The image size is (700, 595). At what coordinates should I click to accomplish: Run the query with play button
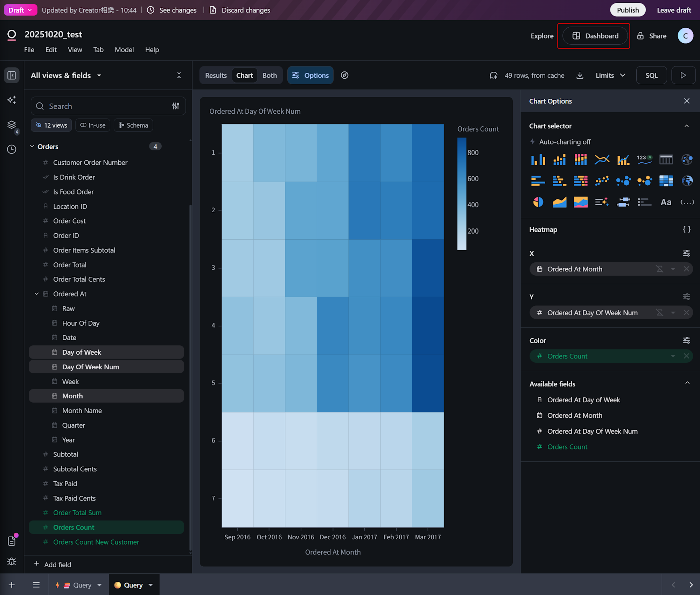click(683, 75)
